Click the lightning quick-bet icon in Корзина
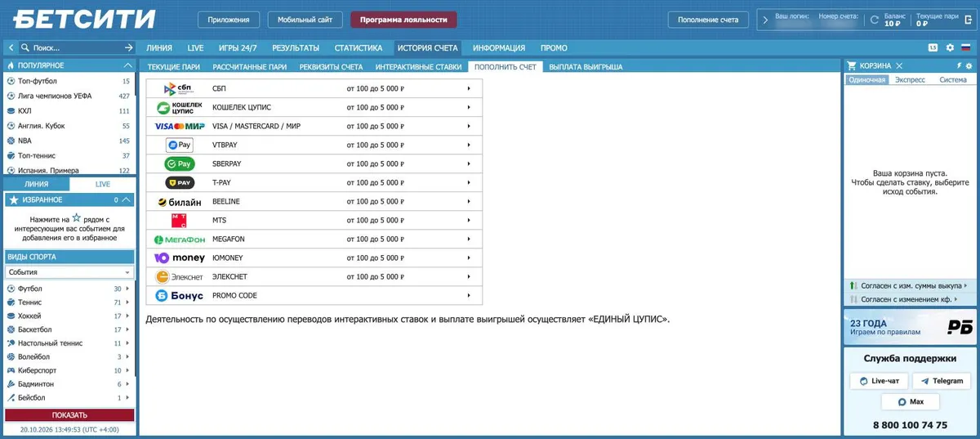 pos(959,65)
